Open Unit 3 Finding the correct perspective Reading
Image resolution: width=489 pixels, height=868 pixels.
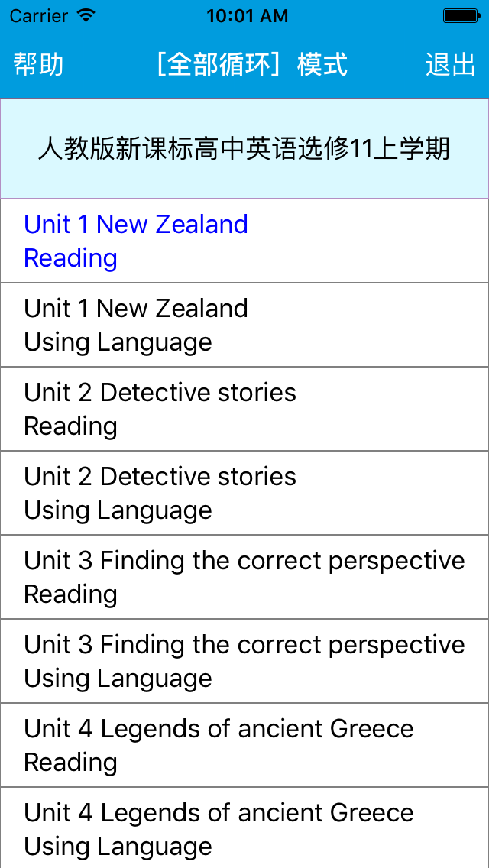click(x=244, y=578)
